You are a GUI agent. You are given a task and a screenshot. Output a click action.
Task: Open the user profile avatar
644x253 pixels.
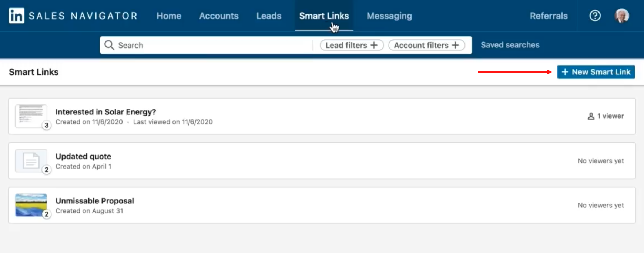[x=622, y=16]
